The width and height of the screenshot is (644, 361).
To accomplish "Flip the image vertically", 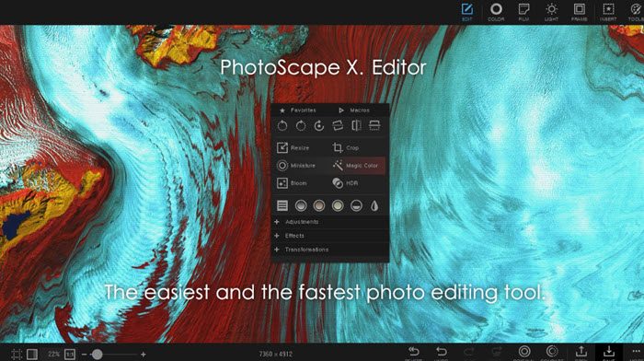I will [x=374, y=126].
